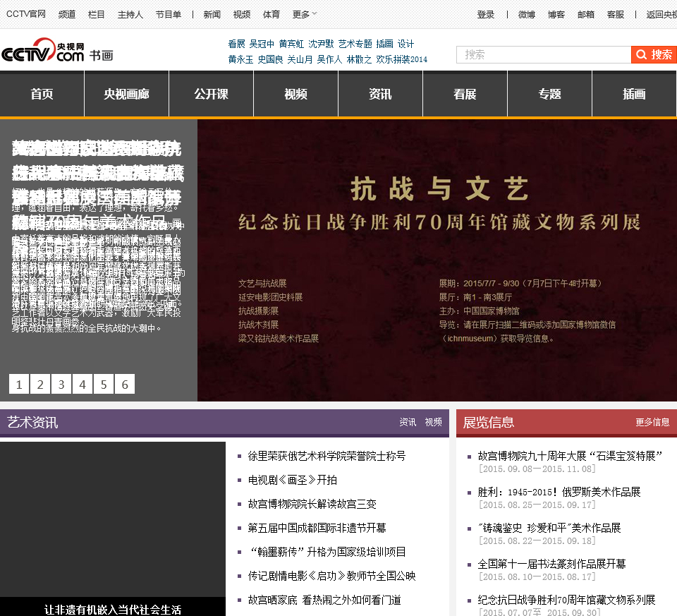Open the 栏目 top bar link
Viewport: 677px width, 616px height.
tap(97, 15)
